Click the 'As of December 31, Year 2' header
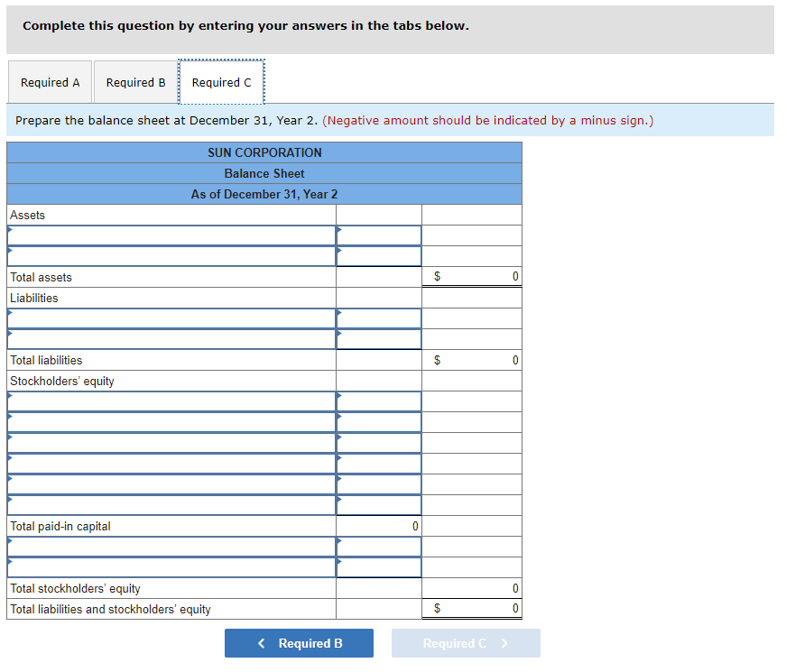 (264, 195)
